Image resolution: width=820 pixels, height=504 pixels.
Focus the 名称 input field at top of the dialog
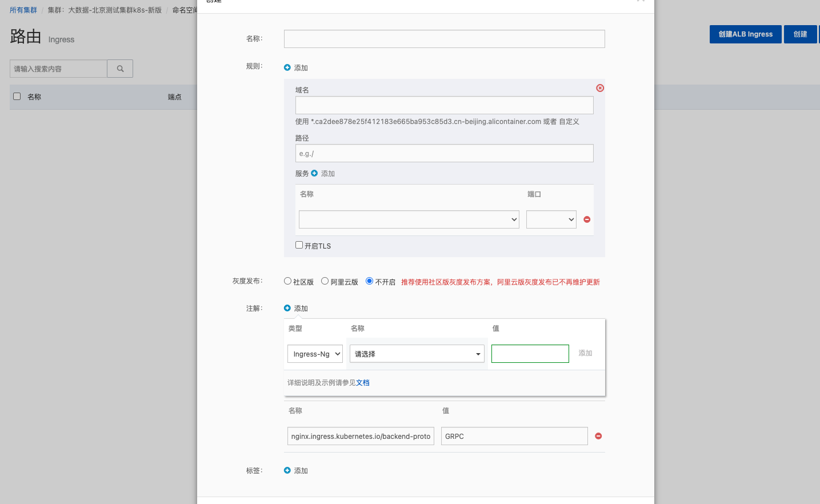445,39
